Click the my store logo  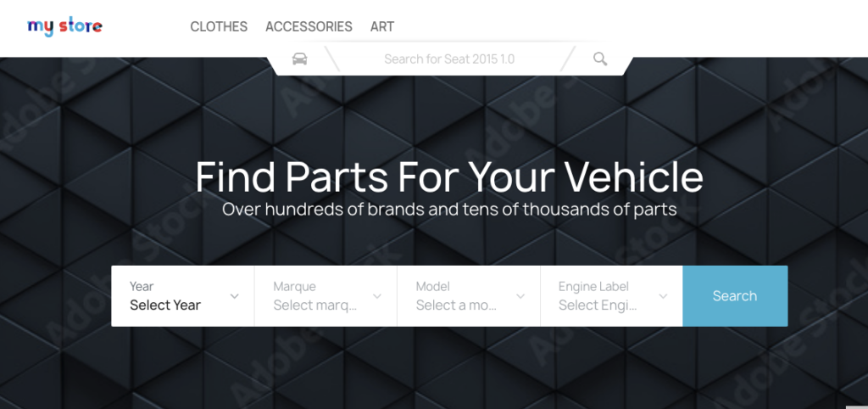(64, 26)
